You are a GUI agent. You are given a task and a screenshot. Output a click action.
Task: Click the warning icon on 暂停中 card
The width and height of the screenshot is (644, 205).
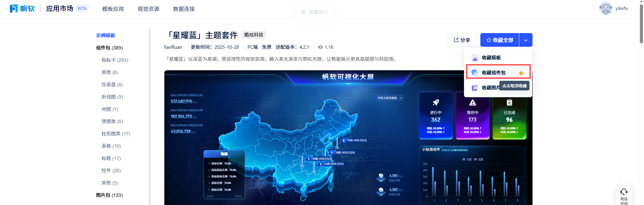[473, 102]
